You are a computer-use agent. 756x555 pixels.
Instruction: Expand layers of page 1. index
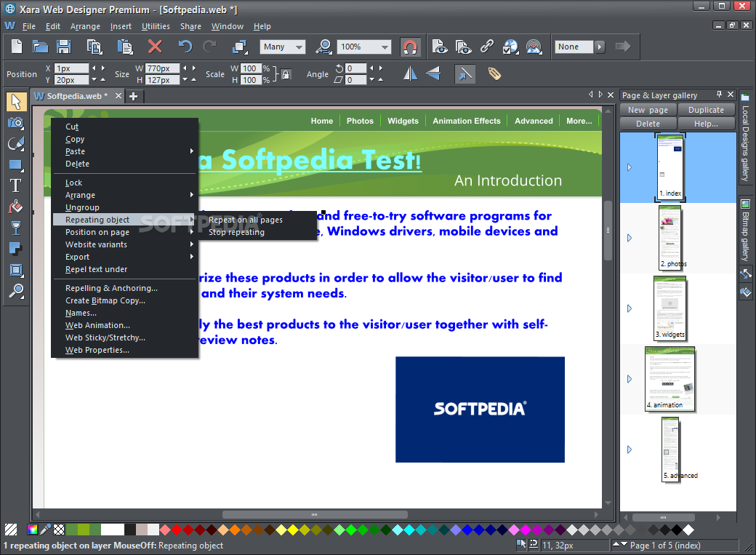[630, 167]
